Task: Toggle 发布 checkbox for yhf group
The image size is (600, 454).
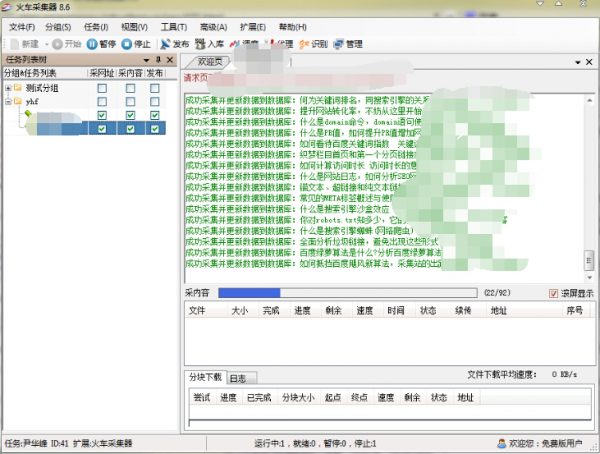Action: point(155,101)
